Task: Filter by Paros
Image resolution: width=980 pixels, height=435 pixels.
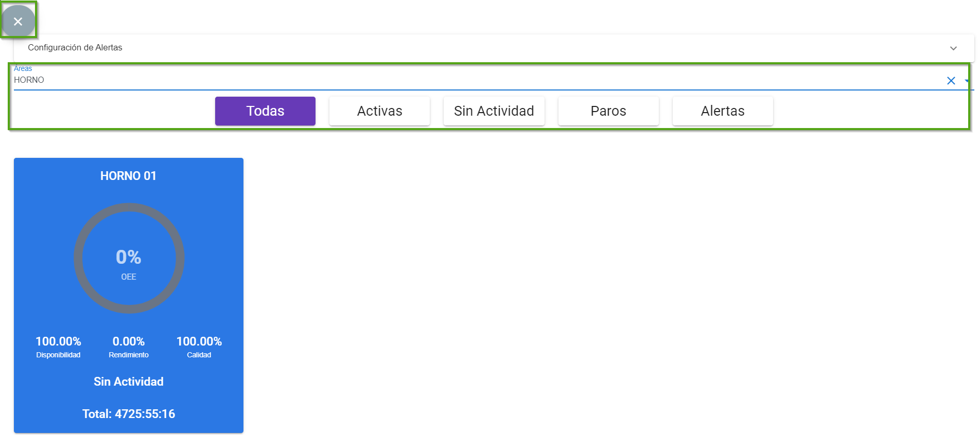Action: coord(608,111)
